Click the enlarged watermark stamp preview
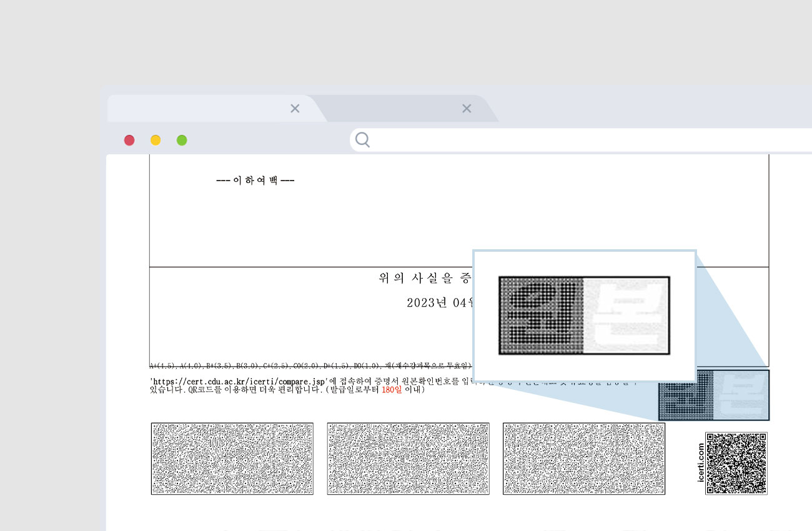Screen dimensions: 812x531 pos(584,315)
